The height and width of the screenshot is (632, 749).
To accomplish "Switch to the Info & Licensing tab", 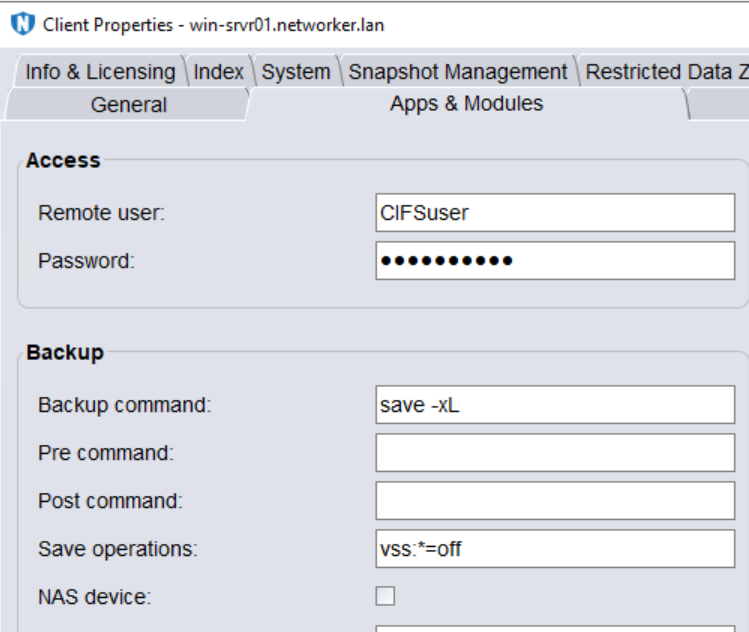I will (x=99, y=72).
